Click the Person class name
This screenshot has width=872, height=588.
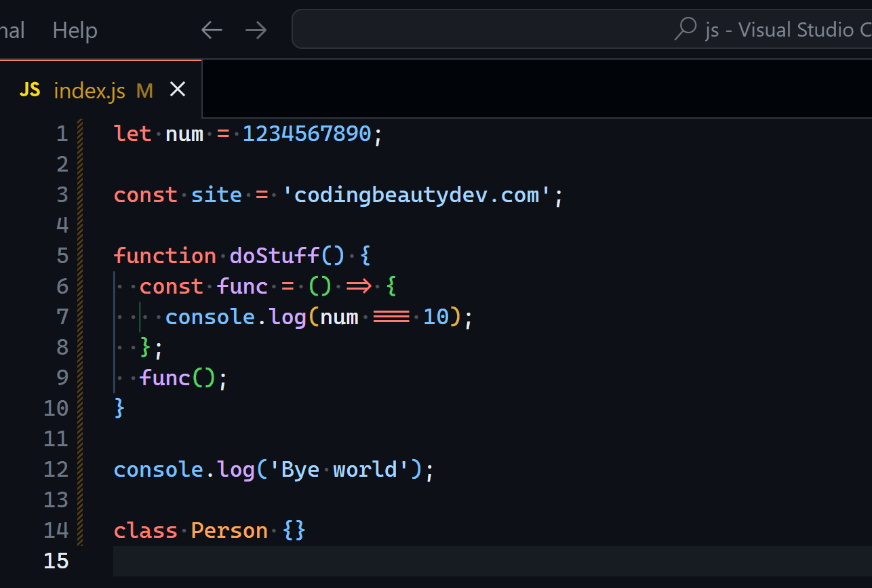[x=230, y=530]
